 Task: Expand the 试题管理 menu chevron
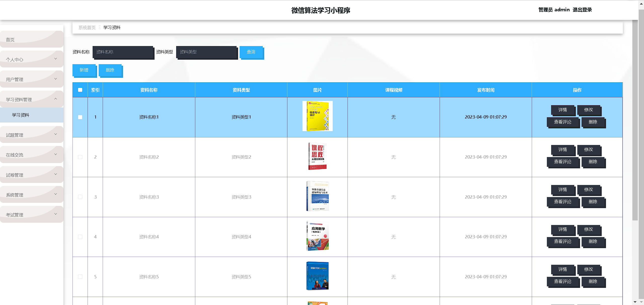coord(56,134)
